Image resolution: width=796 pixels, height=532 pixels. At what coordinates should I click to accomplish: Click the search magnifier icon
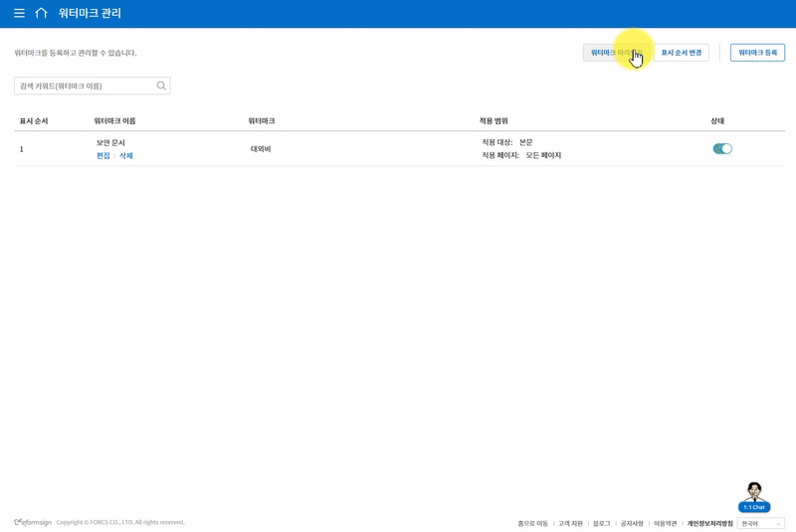tap(161, 86)
